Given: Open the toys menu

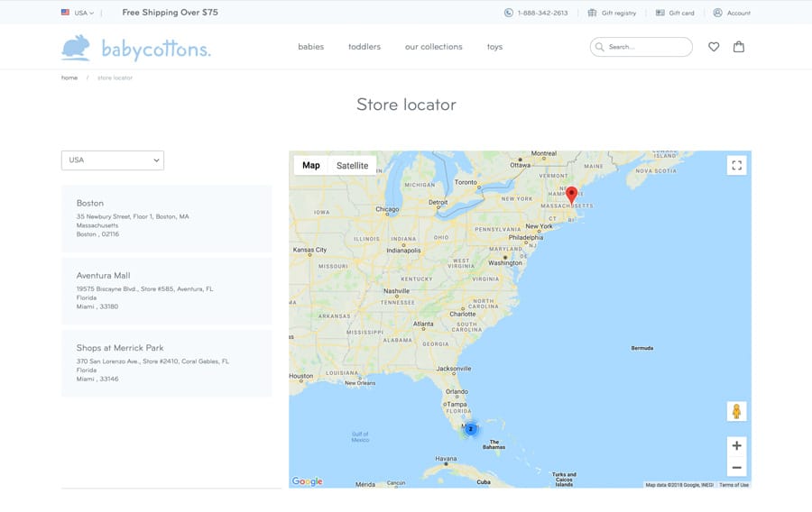Looking at the screenshot, I should pyautogui.click(x=494, y=47).
